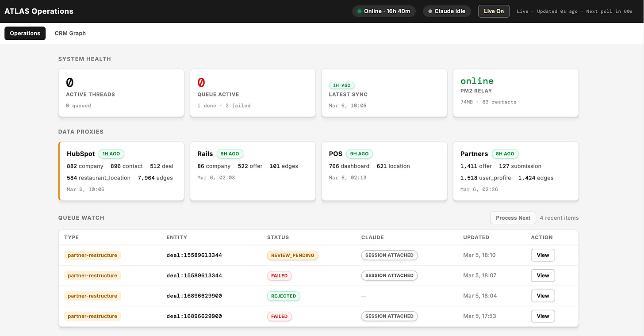
Task: Click the REVIEW_PENDING status badge
Action: [292, 255]
